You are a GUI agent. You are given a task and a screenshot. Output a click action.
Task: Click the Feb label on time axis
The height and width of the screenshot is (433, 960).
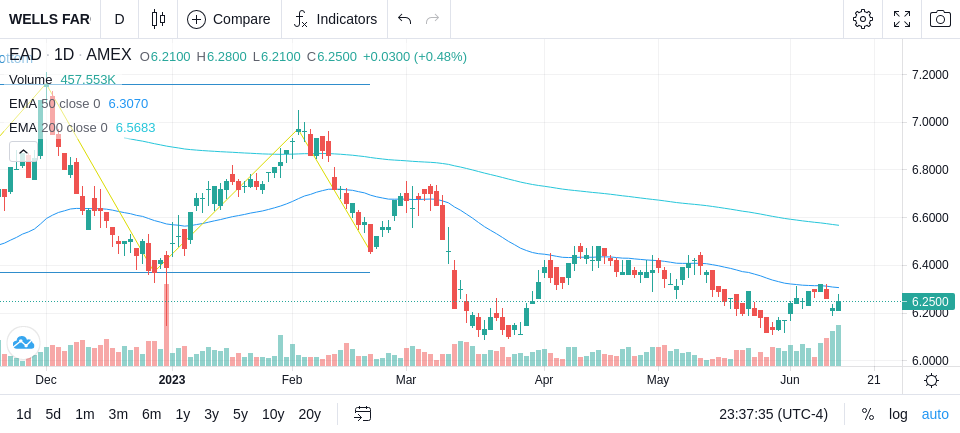(292, 380)
